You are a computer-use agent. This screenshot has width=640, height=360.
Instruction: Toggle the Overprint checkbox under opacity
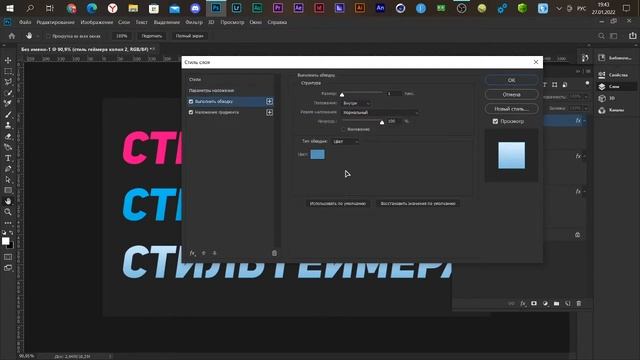[x=344, y=129]
